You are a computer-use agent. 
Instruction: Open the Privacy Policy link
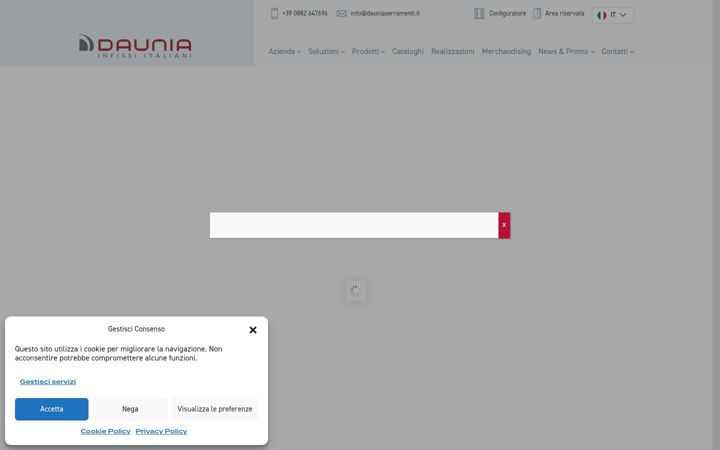(161, 431)
